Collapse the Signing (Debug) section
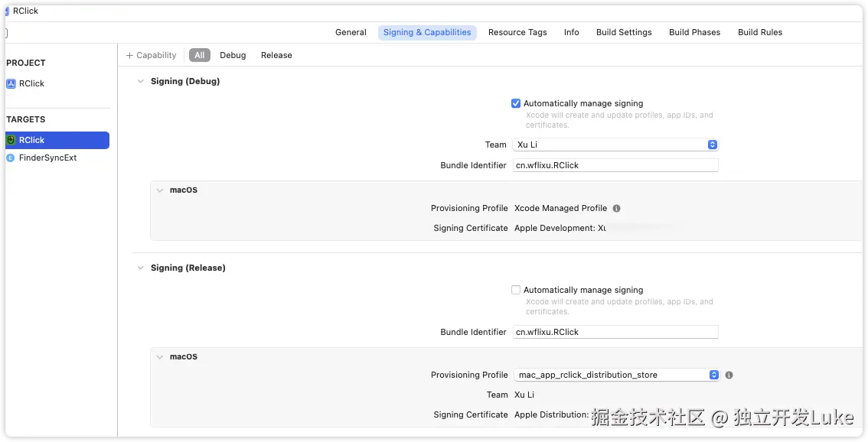 tap(140, 81)
